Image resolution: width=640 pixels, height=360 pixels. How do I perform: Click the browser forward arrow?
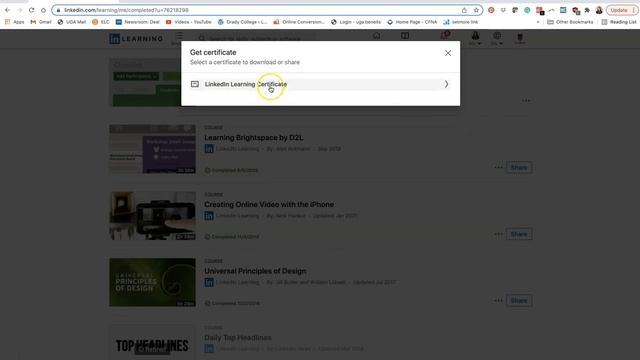(x=19, y=10)
